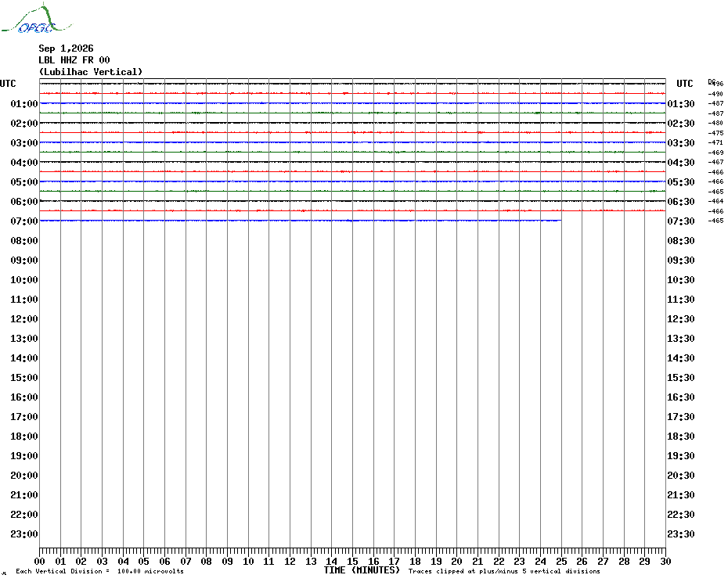Screen dimensions: 728x582
Task: Select the 23:00 hour label
Action: [x=24, y=534]
